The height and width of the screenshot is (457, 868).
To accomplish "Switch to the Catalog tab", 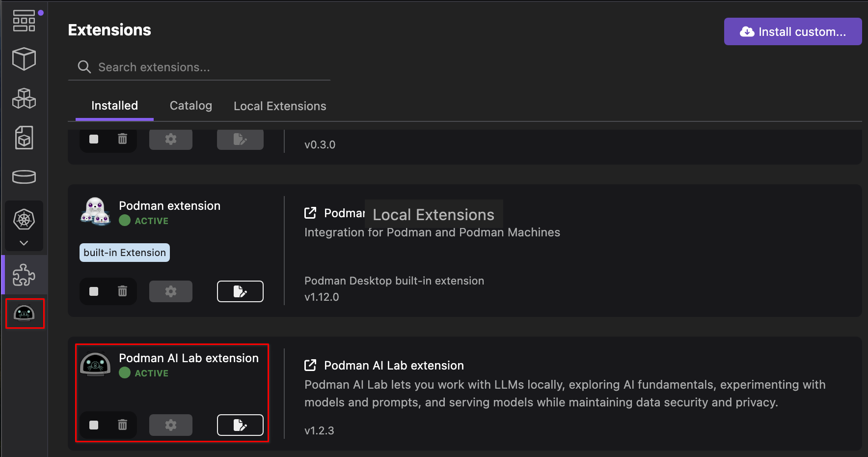I will pos(190,106).
